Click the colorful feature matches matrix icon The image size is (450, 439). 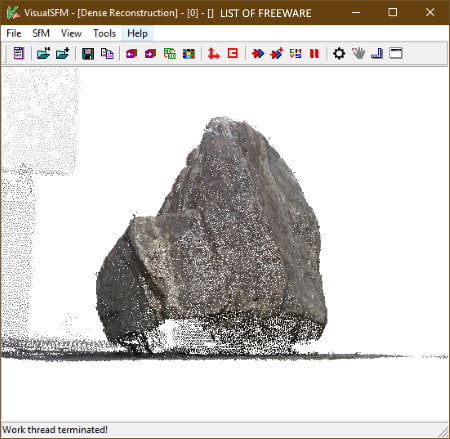point(189,53)
